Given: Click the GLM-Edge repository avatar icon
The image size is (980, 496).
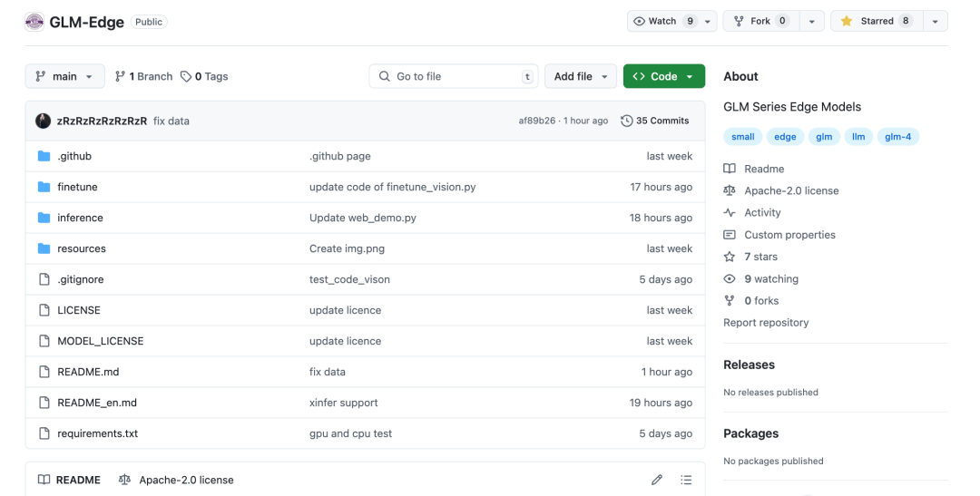Looking at the screenshot, I should click(x=34, y=22).
